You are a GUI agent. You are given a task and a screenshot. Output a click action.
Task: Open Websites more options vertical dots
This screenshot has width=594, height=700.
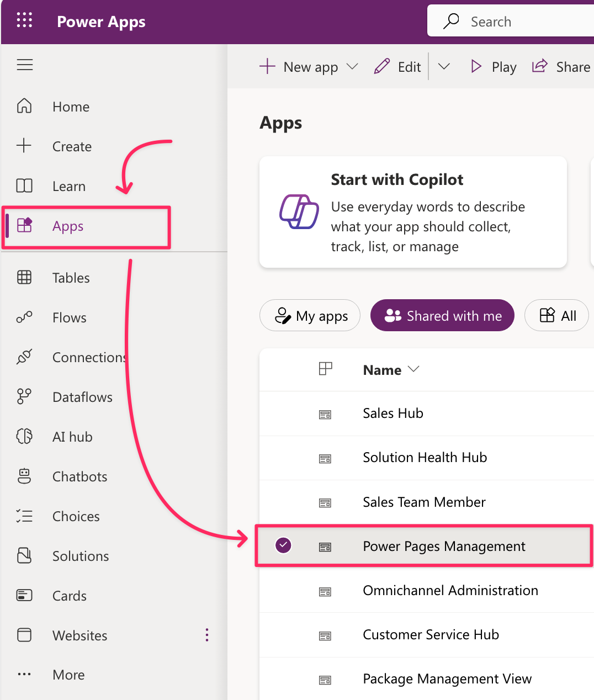point(207,635)
